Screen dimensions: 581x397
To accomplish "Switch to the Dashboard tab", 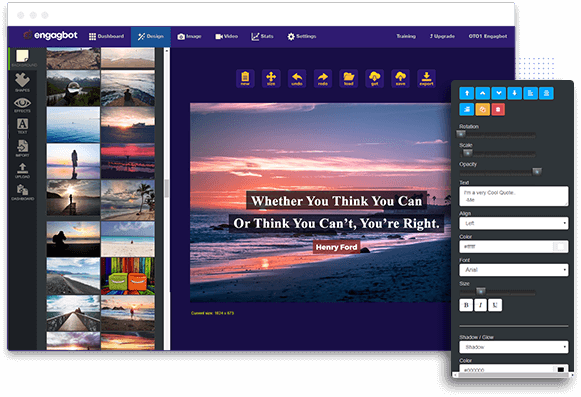I will point(106,36).
